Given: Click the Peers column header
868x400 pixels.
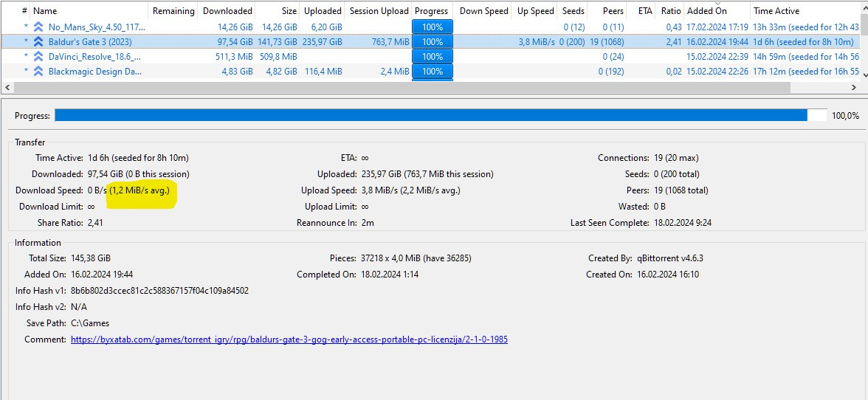Looking at the screenshot, I should [613, 11].
